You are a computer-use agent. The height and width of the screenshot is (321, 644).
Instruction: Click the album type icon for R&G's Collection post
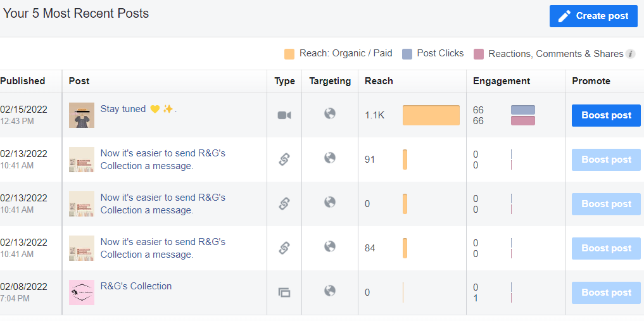click(x=284, y=293)
